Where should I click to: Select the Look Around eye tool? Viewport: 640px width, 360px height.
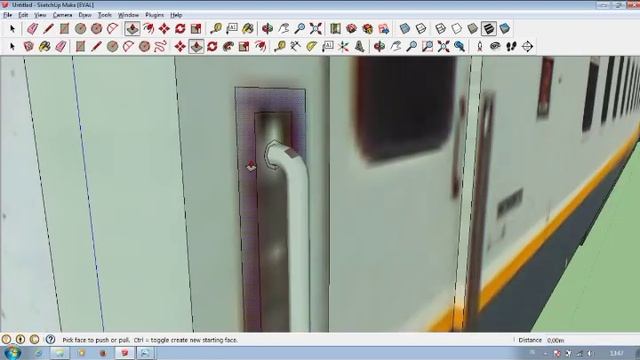coord(495,46)
